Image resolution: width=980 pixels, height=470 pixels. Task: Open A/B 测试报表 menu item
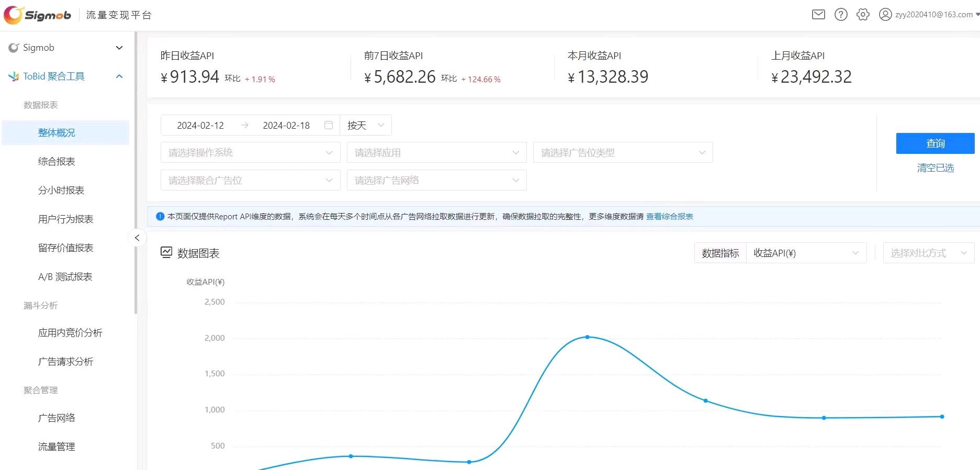[65, 277]
